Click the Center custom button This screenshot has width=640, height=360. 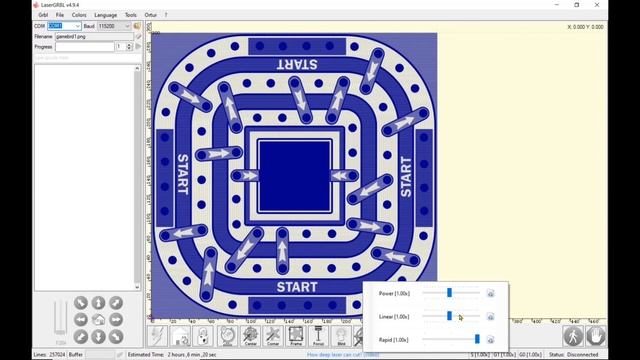coord(250,336)
